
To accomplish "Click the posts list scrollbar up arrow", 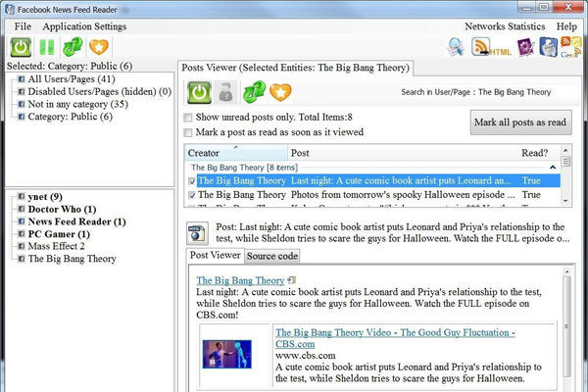I will click(565, 150).
